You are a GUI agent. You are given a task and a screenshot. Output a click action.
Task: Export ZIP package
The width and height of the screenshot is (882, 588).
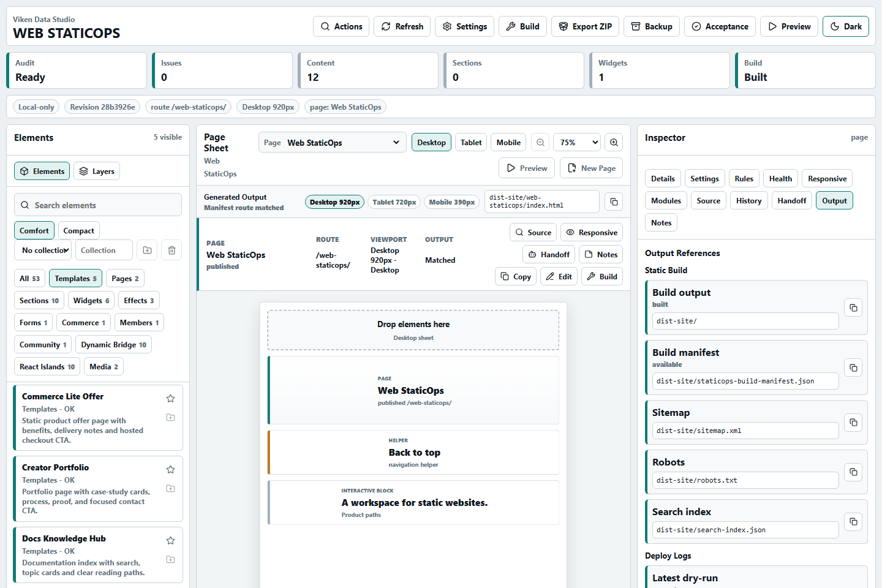[585, 26]
